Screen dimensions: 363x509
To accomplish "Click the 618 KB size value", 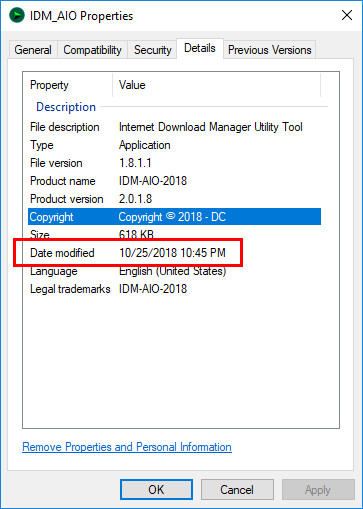I will point(136,234).
